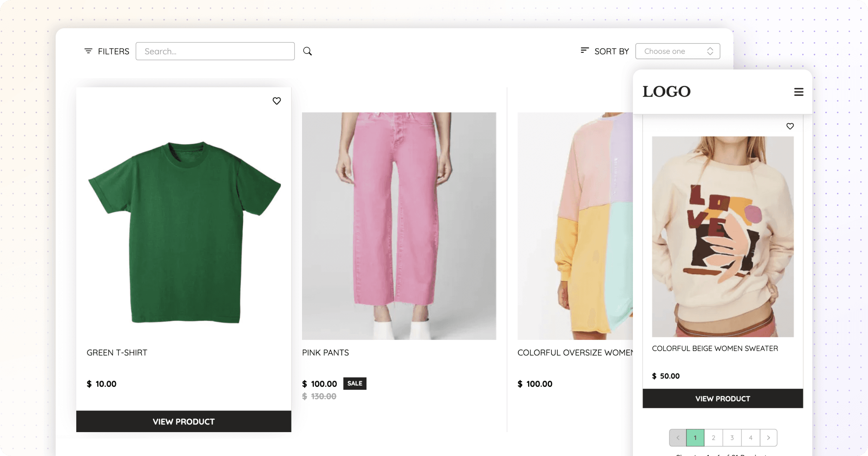This screenshot has width=868, height=456.
Task: Click the filters funnel icon
Action: click(88, 51)
